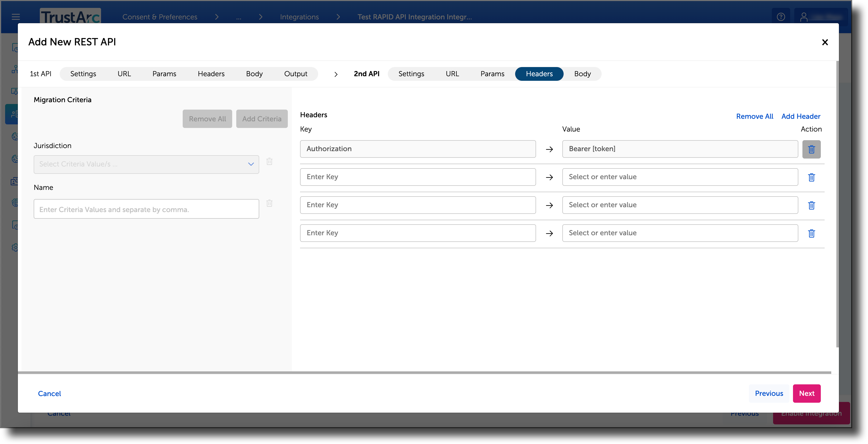Click the Authorization key field
The width and height of the screenshot is (868, 444).
click(x=418, y=149)
